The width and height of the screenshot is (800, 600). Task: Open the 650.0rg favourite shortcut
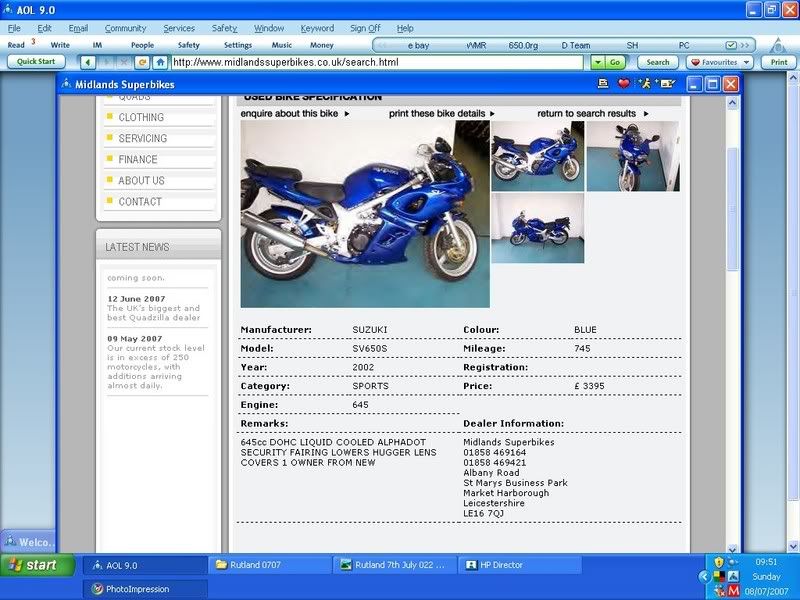coord(523,45)
